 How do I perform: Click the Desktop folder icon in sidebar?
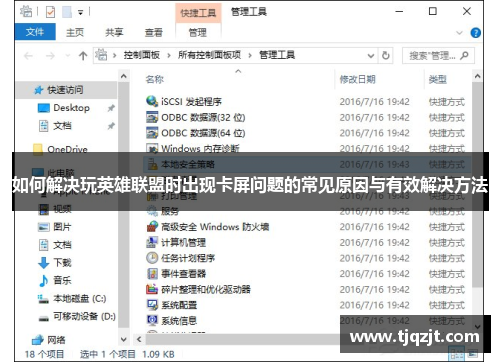[44, 108]
